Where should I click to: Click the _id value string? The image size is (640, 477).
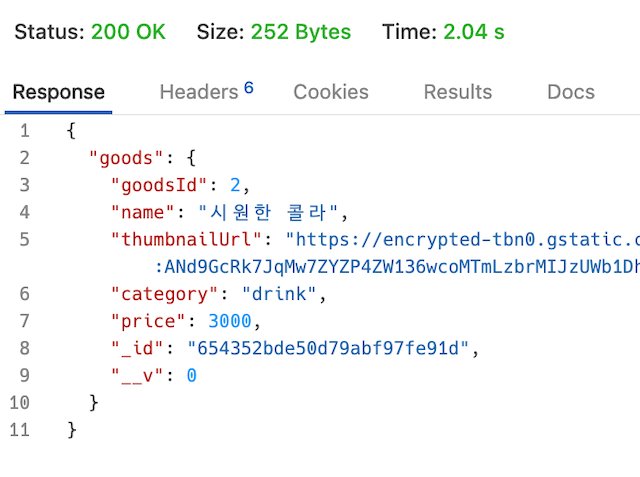[x=328, y=348]
